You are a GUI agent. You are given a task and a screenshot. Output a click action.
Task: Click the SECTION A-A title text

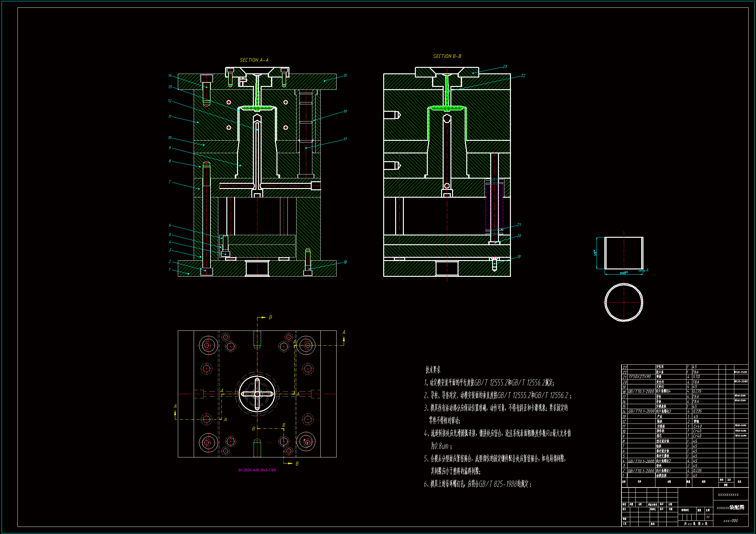tap(254, 60)
